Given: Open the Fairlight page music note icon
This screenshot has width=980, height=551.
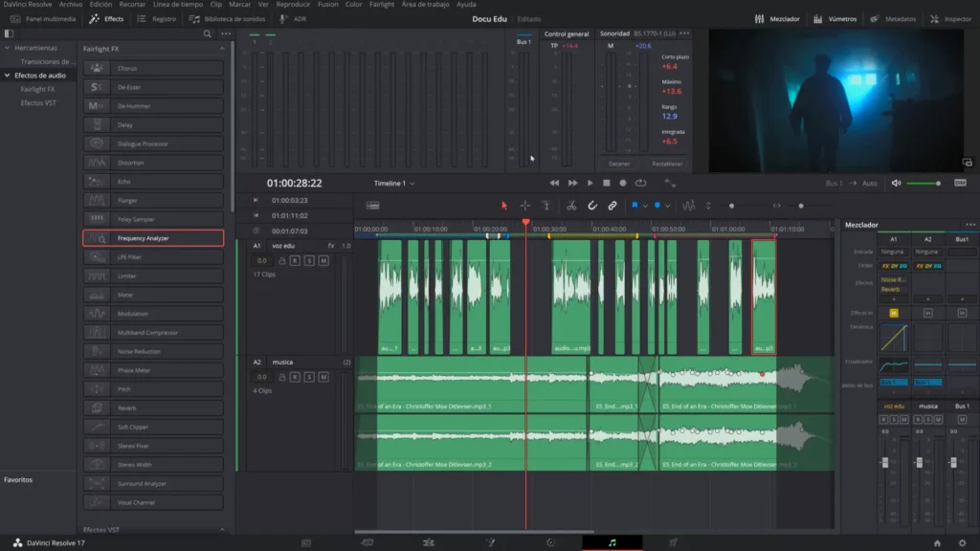Looking at the screenshot, I should 612,542.
